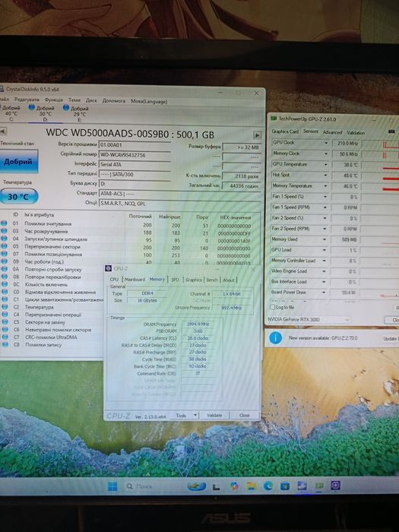Expand the GPU Clock sensor dropdown
399x532 pixels.
[x=326, y=143]
